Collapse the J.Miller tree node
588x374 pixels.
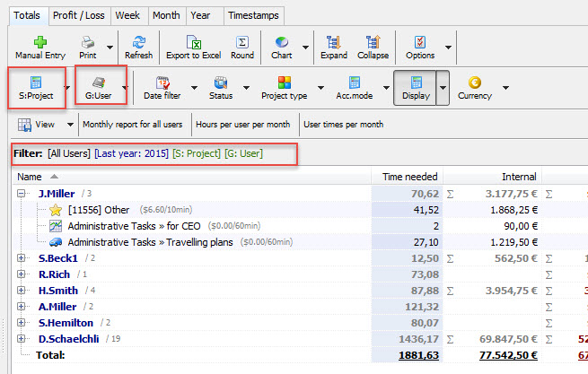(x=22, y=193)
